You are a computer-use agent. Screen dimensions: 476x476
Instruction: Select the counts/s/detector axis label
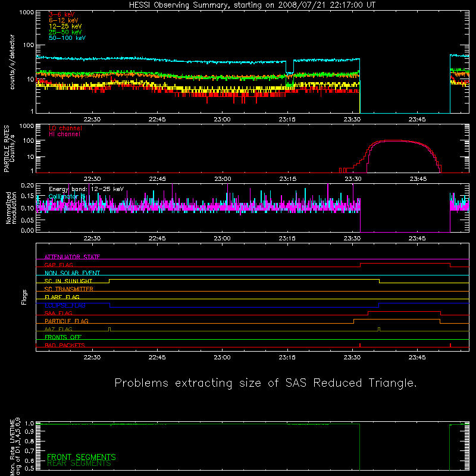click(12, 62)
